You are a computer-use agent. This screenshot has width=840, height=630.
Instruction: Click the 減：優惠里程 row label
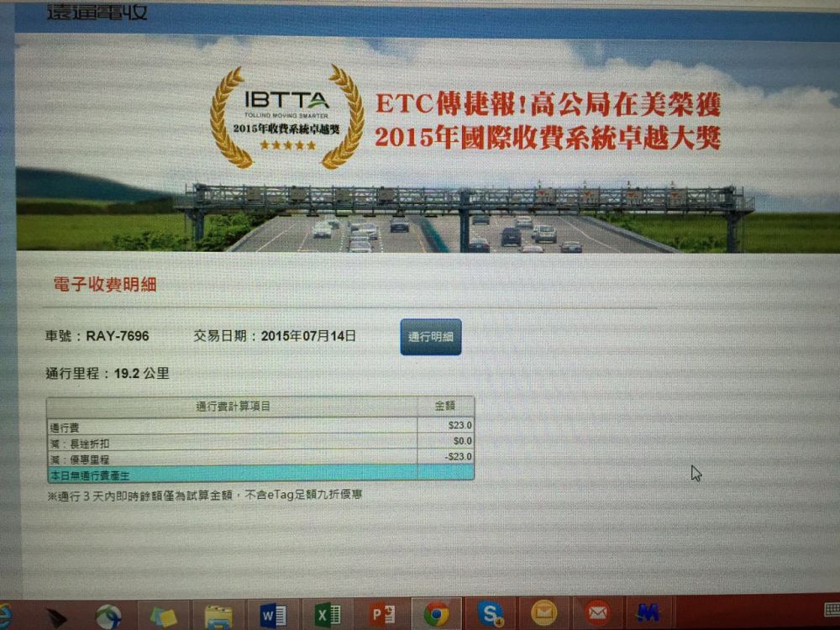(79, 459)
